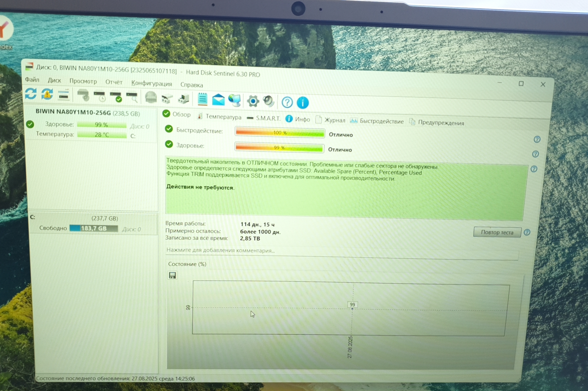This screenshot has height=391, width=588.
Task: Click the envelope e-mail toolbar icon
Action: coord(218,100)
